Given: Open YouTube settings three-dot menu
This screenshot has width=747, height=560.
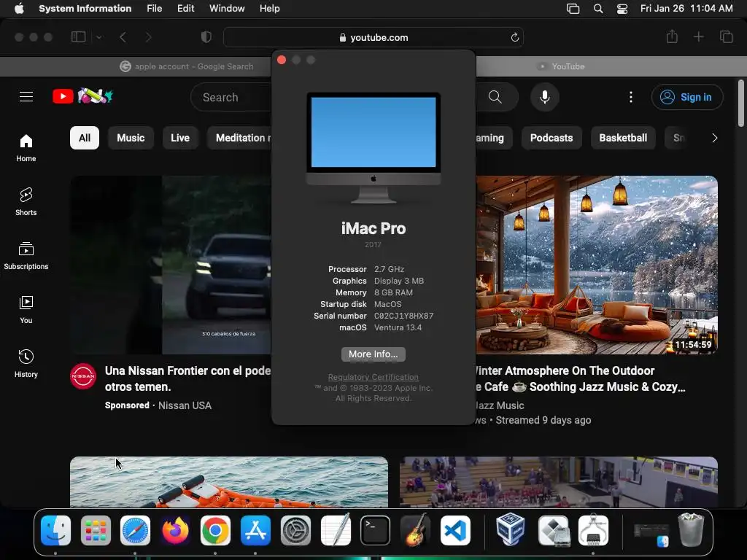Looking at the screenshot, I should click(631, 97).
